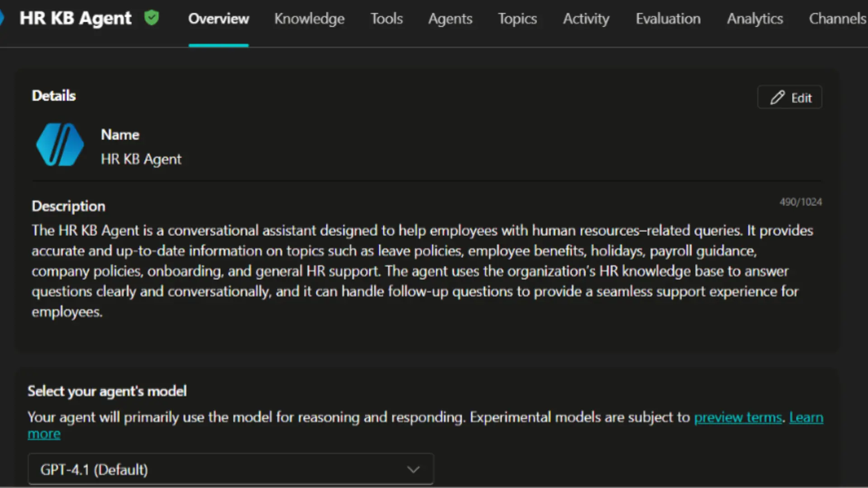Open the Topics tab
The height and width of the screenshot is (488, 868).
pyautogui.click(x=517, y=19)
